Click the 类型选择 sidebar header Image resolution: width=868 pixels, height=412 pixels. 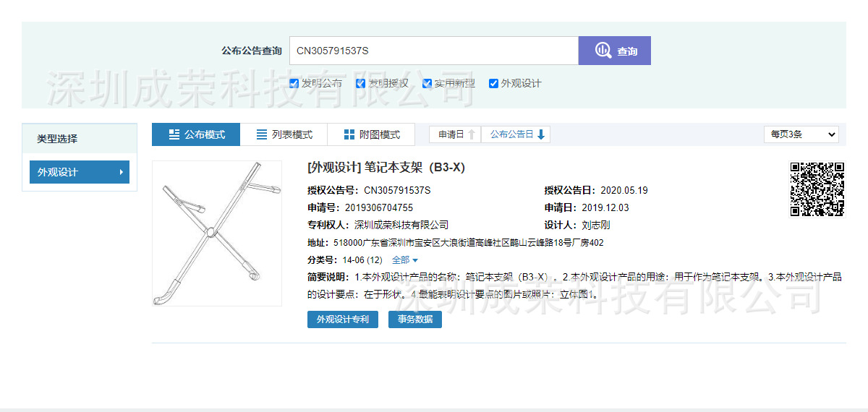point(80,139)
